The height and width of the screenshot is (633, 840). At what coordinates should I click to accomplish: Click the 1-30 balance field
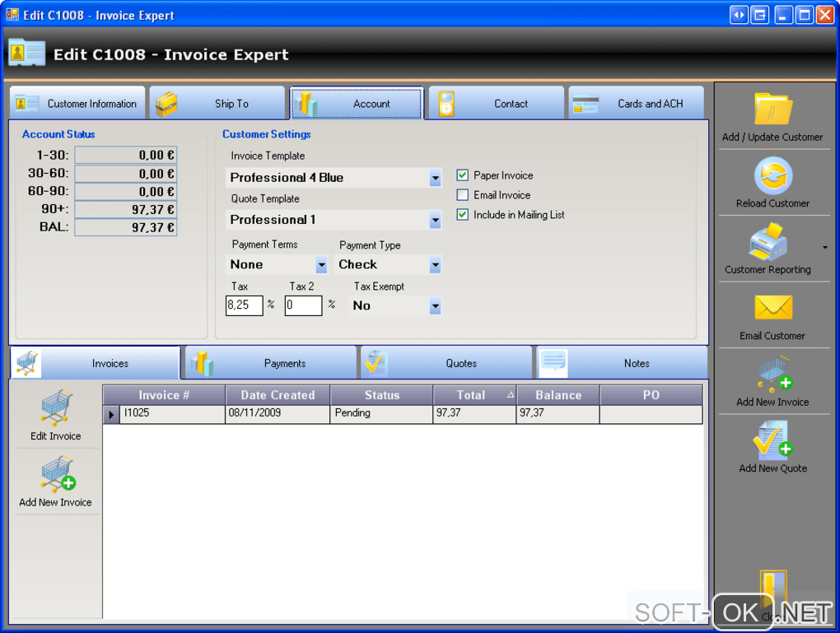126,156
